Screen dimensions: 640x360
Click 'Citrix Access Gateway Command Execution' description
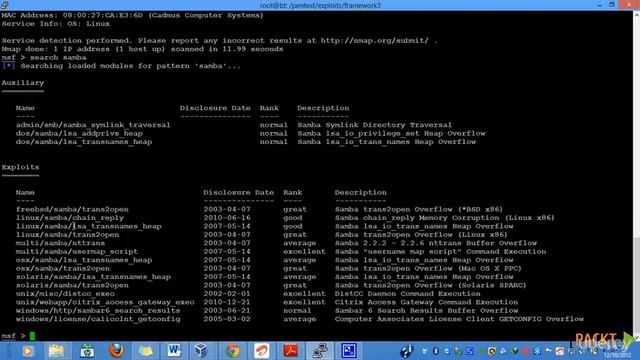426,302
